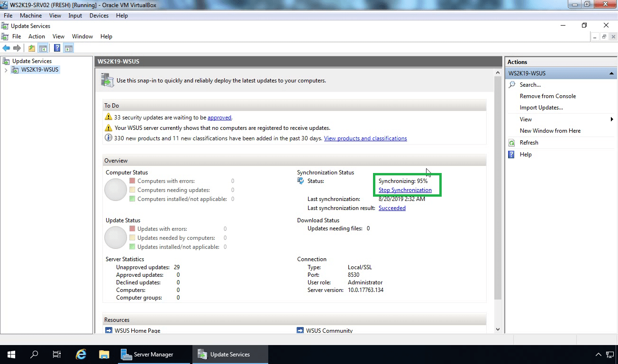Image resolution: width=618 pixels, height=364 pixels.
Task: Click green 'Updates installed/not applicable' swatch
Action: click(x=132, y=247)
